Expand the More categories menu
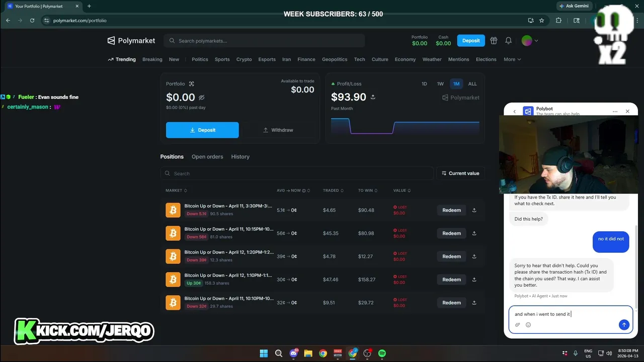This screenshot has width=644, height=362. 512,59
